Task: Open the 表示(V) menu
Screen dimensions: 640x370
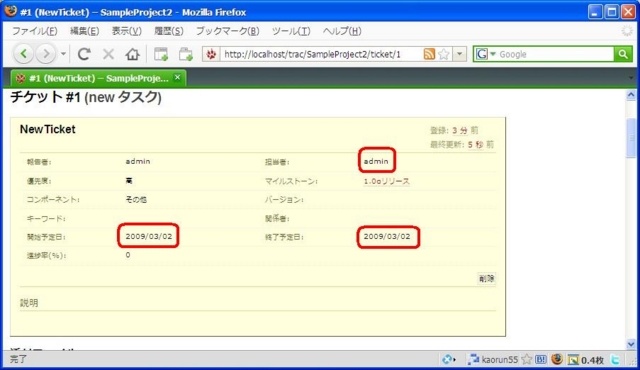Action: (127, 31)
